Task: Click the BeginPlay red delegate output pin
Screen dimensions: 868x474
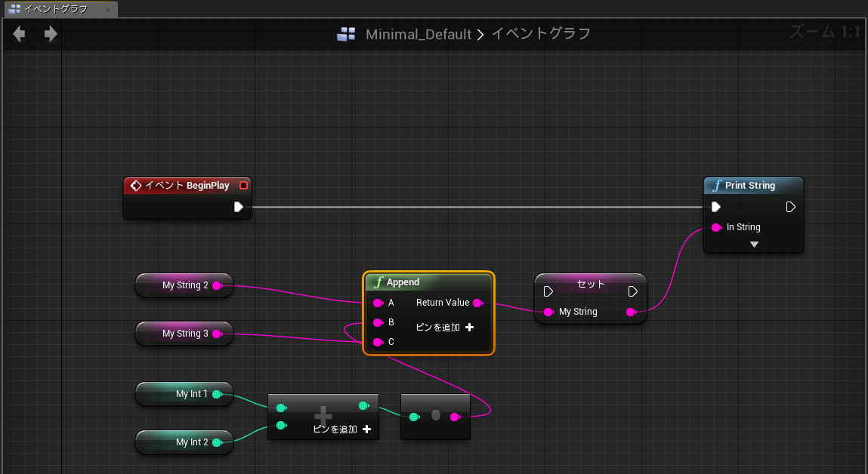Action: (x=243, y=185)
